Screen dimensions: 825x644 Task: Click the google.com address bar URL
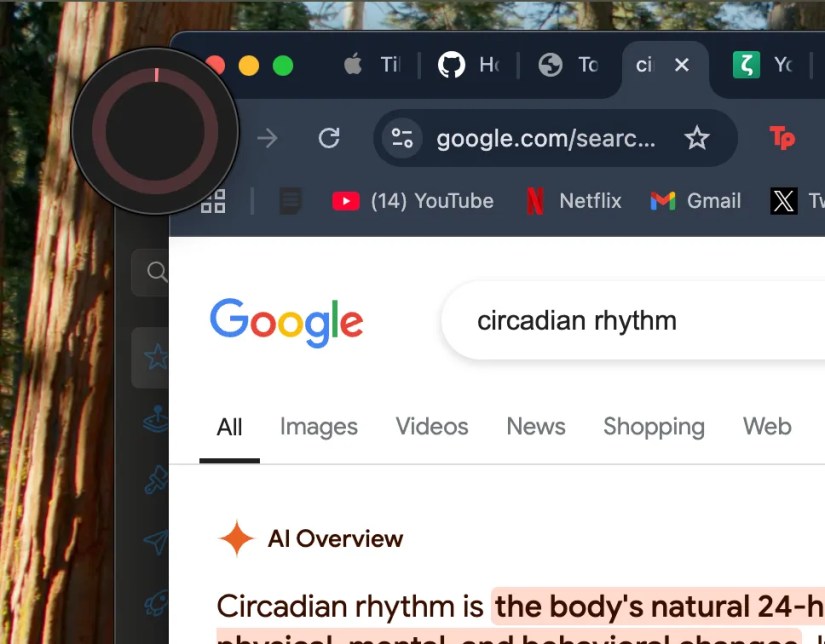546,138
